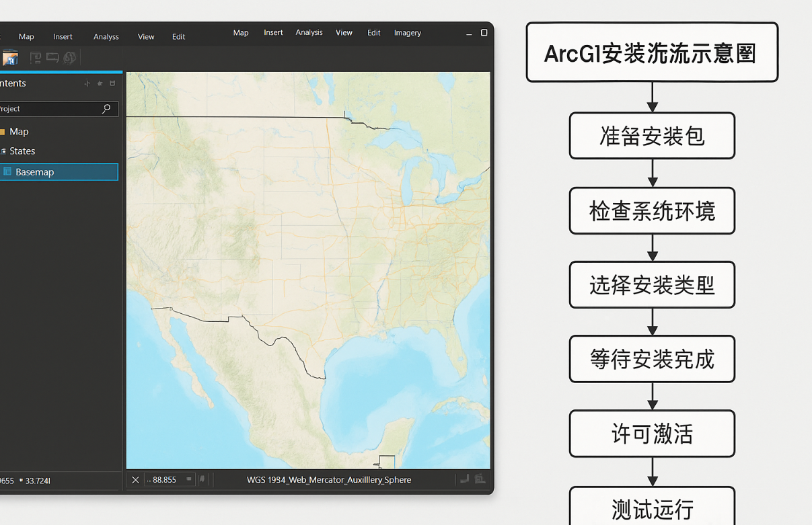Open the small dropdown inside the 88.855 scale box

tap(189, 480)
